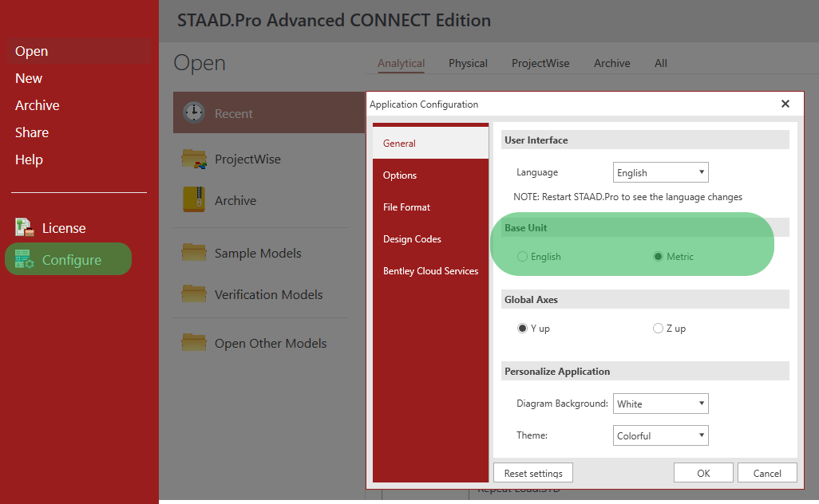
Task: Select the Z up global axis
Action: tap(658, 329)
